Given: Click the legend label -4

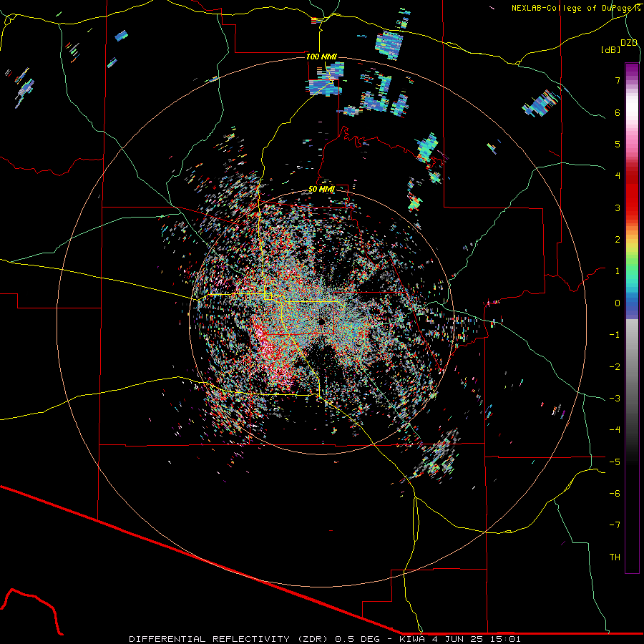Looking at the screenshot, I should 615,430.
